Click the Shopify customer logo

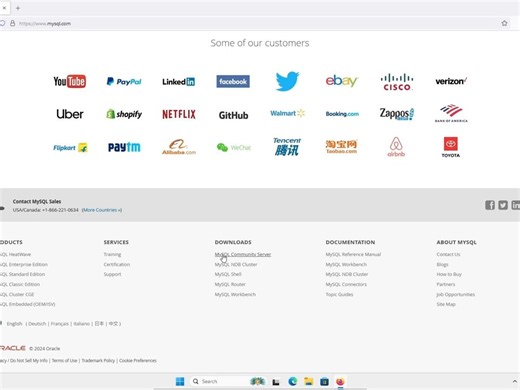click(x=124, y=114)
